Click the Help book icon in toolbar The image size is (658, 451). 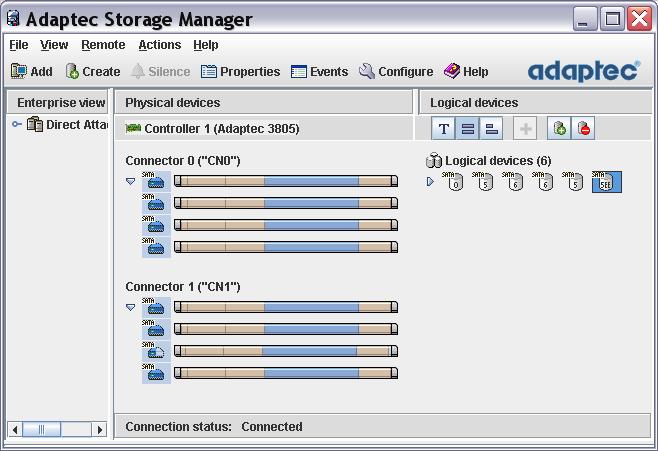point(452,71)
